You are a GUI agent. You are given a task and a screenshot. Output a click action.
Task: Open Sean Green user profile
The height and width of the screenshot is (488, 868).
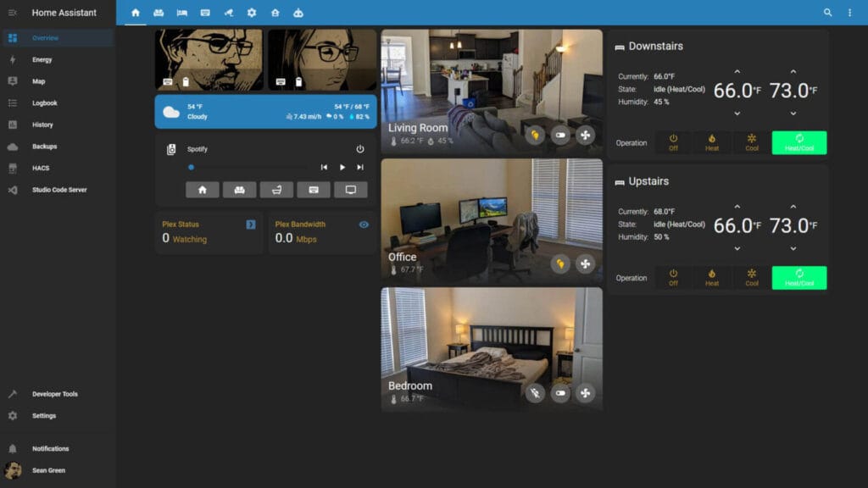(x=58, y=470)
